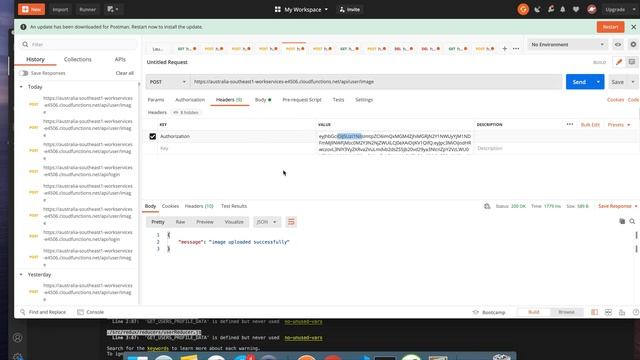The width and height of the screenshot is (640, 360).
Task: Open the Send button dropdown arrow
Action: [598, 82]
